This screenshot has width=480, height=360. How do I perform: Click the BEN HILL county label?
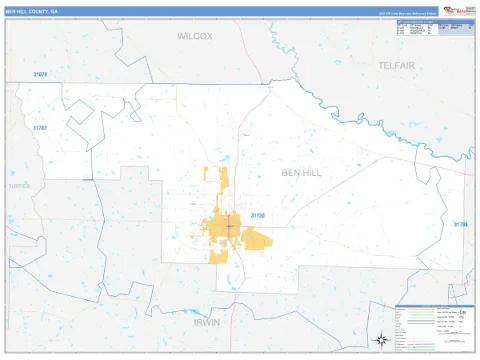coord(301,173)
